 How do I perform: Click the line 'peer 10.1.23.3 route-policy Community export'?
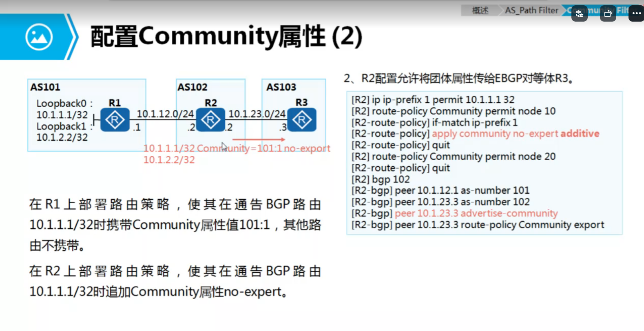point(478,225)
